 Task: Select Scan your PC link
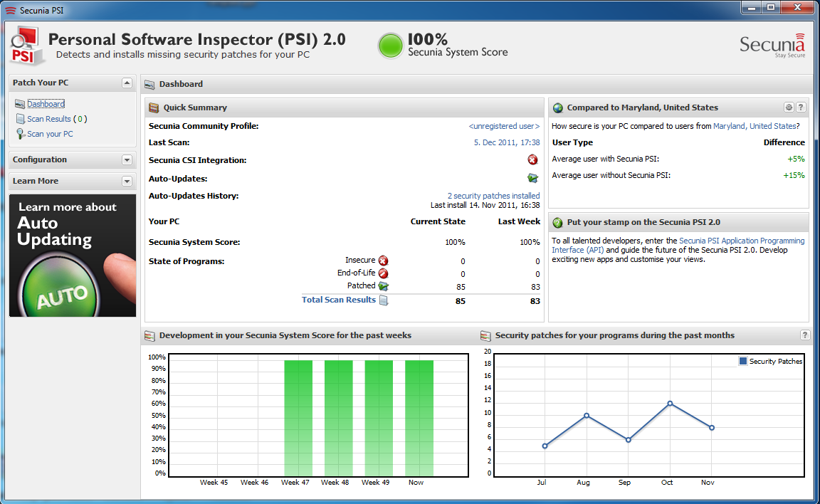point(51,134)
